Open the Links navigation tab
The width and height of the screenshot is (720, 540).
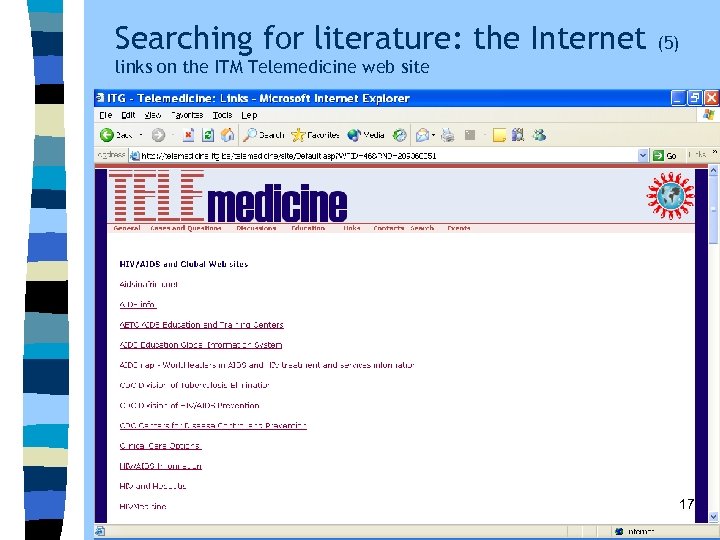coord(352,228)
